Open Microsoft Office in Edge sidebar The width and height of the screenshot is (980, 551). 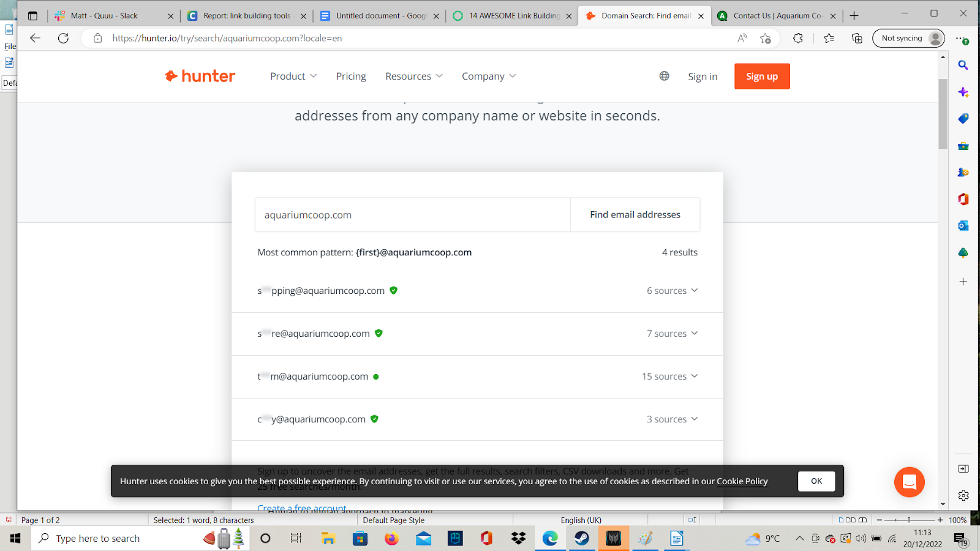pos(963,199)
